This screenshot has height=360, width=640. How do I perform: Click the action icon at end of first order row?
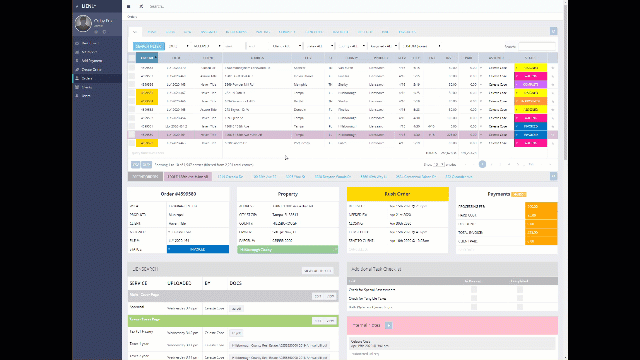click(x=553, y=68)
